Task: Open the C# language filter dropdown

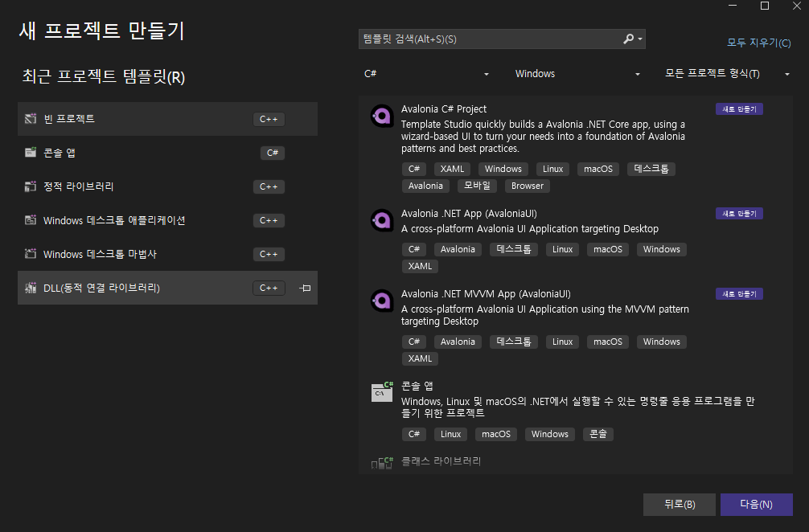Action: (x=426, y=74)
